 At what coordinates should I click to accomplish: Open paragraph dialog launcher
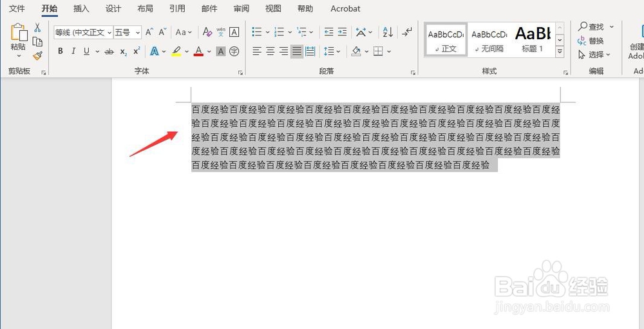coord(413,73)
